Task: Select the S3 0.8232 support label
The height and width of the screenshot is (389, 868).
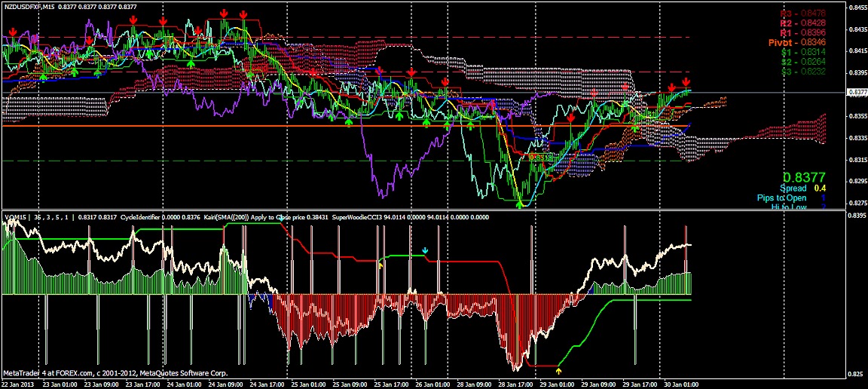Action: coord(803,72)
